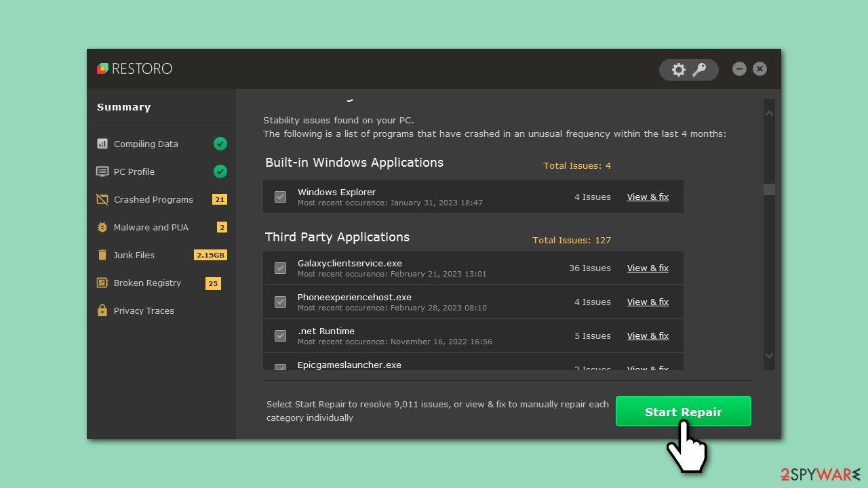View & fix .net Runtime issues
This screenshot has height=488, width=868.
point(648,335)
